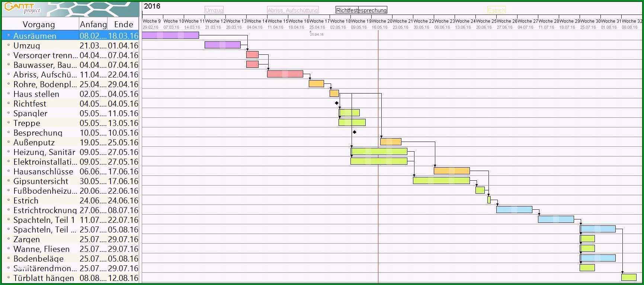
Task: Select the Spachteln, Teil 1 task row
Action: (x=71, y=220)
